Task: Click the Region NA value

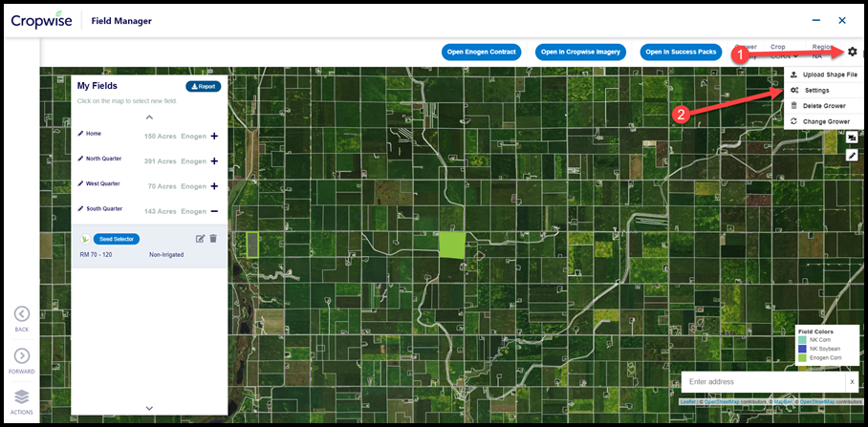Action: [817, 56]
